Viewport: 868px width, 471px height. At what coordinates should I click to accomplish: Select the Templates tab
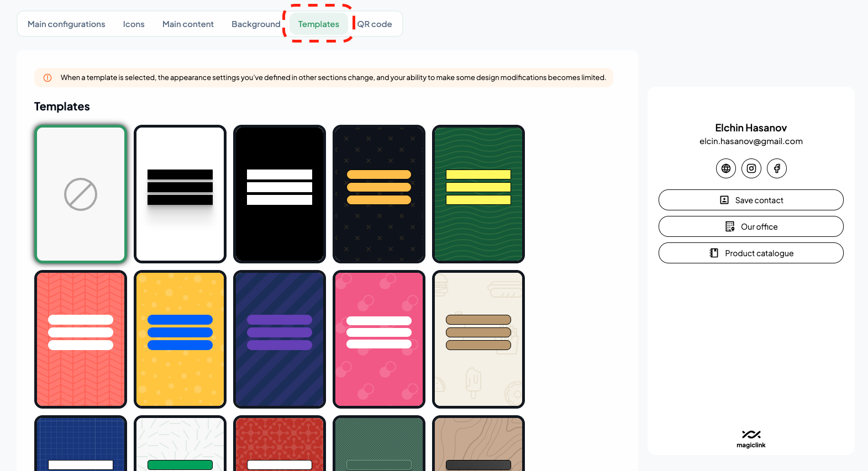coord(319,24)
